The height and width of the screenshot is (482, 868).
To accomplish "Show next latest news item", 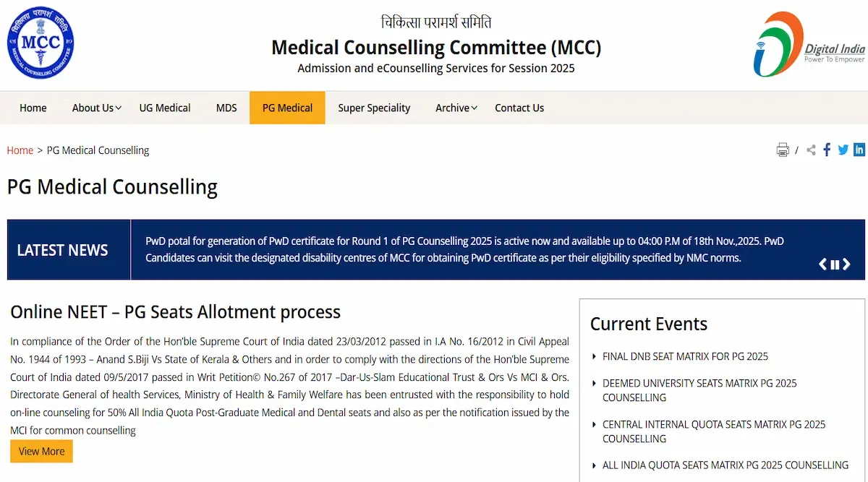I will pos(846,264).
